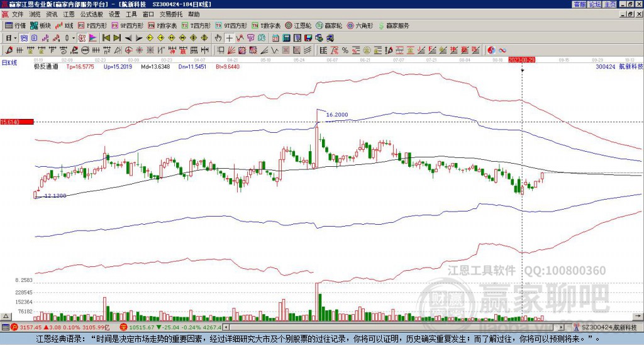Open the P数字表 tool
Viewport: 644px width, 345px height.
162,26
